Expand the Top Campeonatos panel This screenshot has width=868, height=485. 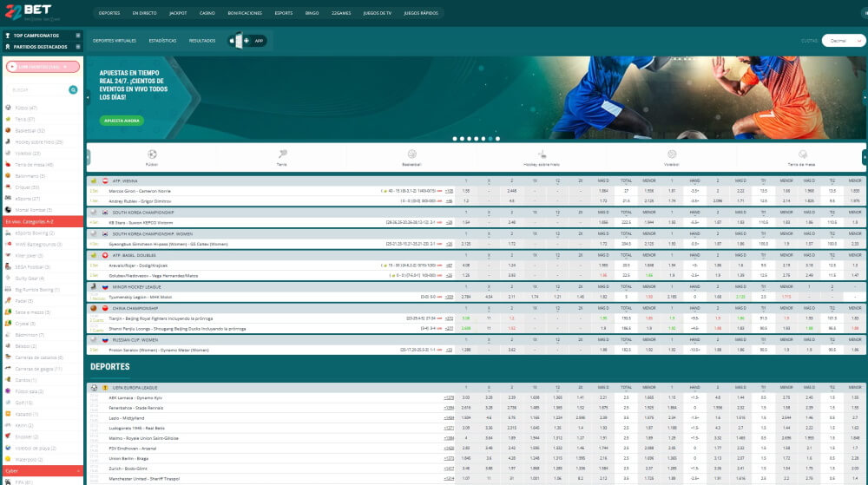coord(43,36)
